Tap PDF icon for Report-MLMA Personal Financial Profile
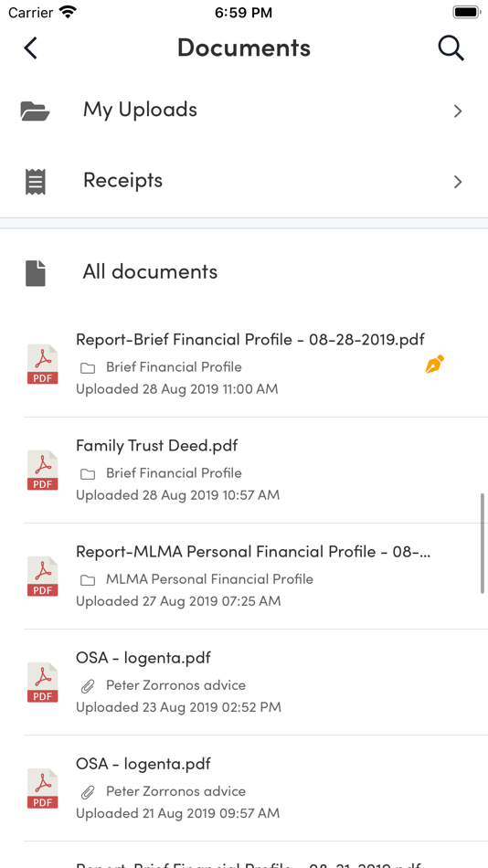This screenshot has width=488, height=868. pos(43,577)
